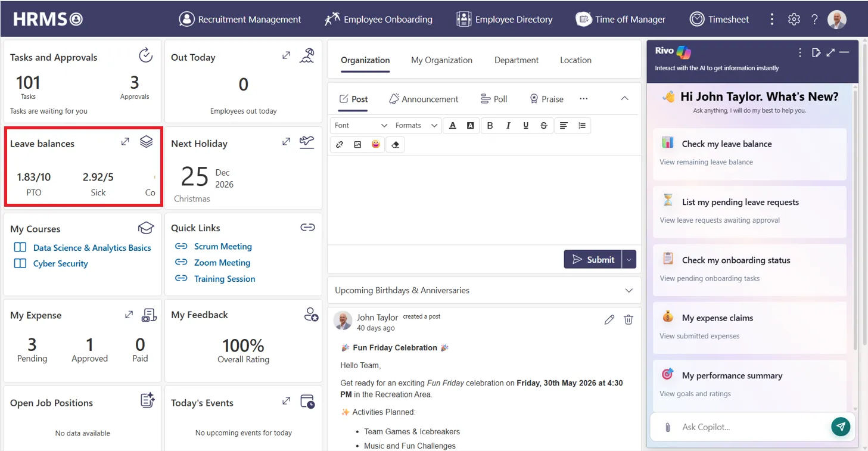Expand the Leave balances card
Viewport: 868px width, 451px height.
pyautogui.click(x=125, y=142)
